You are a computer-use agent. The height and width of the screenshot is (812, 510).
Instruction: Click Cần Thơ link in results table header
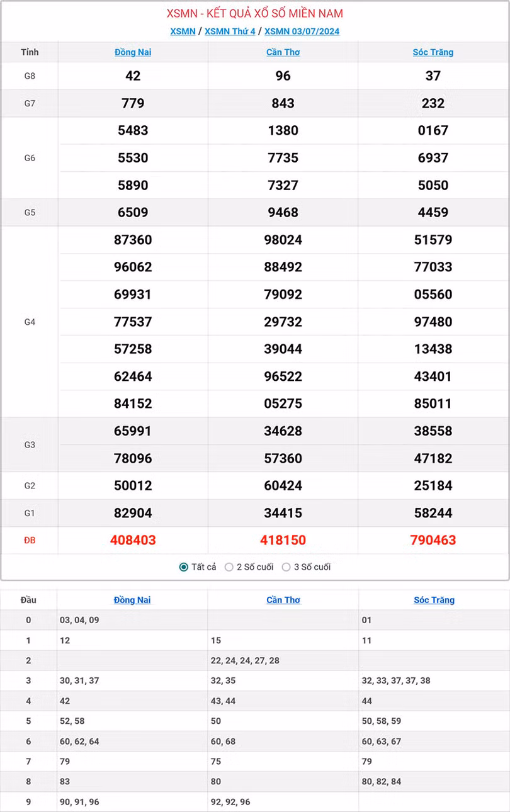[x=283, y=52]
